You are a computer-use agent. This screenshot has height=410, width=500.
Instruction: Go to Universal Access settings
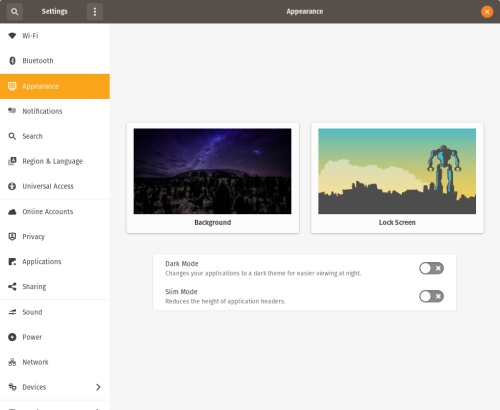[55, 186]
